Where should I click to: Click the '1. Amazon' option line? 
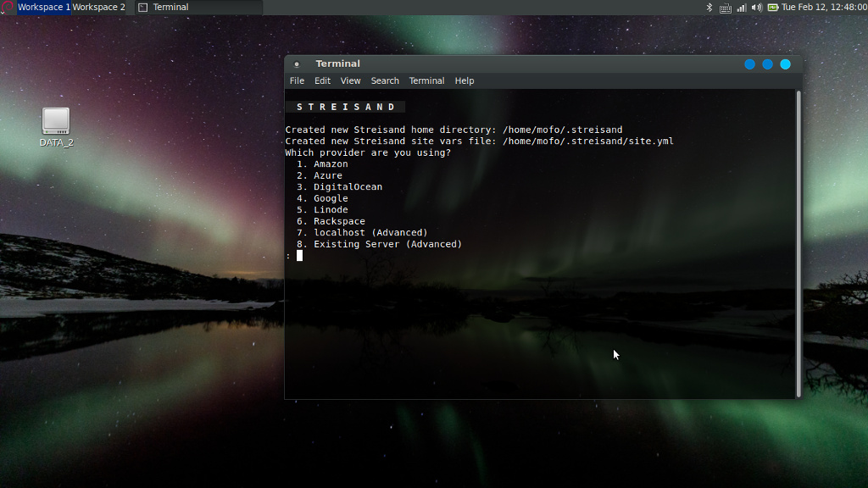pos(322,164)
